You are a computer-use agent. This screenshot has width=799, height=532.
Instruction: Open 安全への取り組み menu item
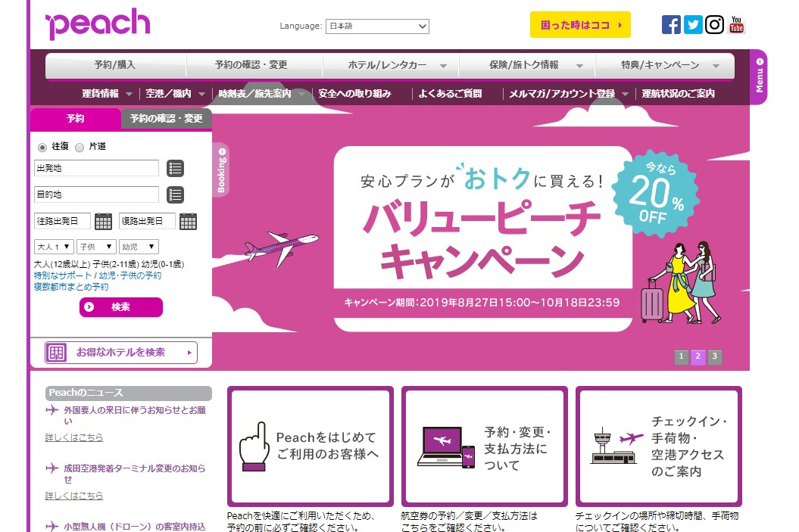[354, 94]
